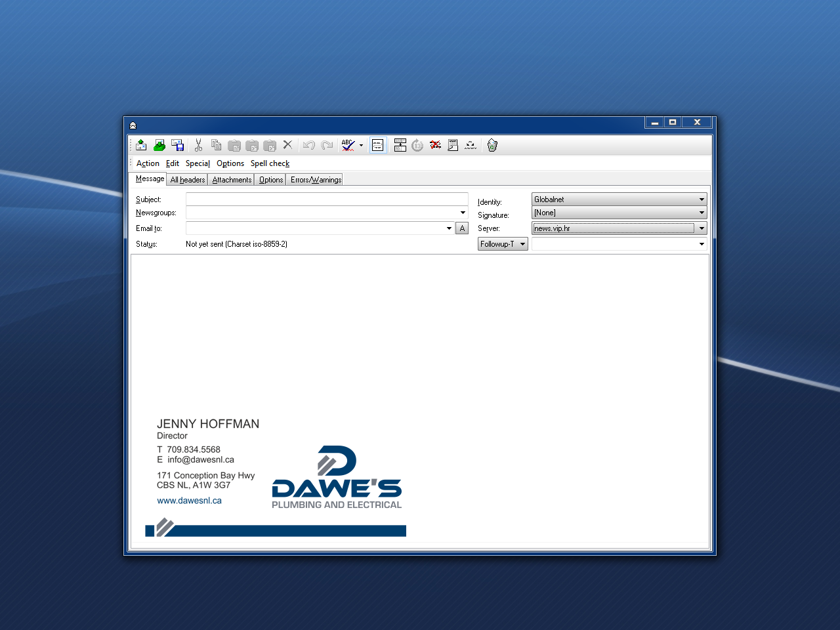Save the message with the floppy disk icon
The image size is (840, 630).
(177, 145)
